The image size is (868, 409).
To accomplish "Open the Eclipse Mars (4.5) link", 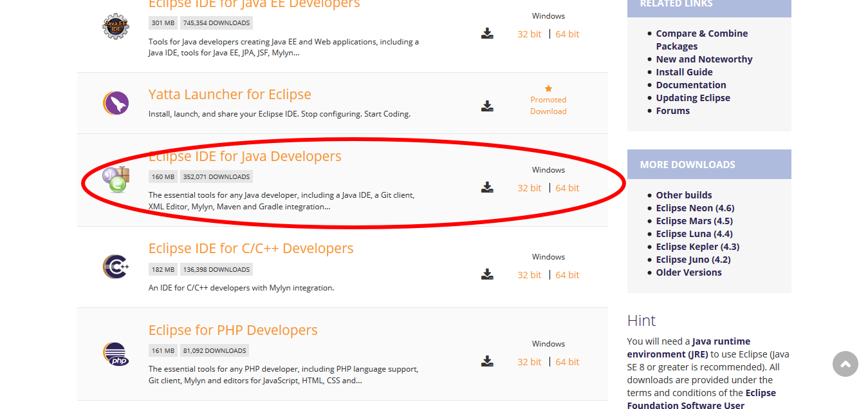I will 694,221.
